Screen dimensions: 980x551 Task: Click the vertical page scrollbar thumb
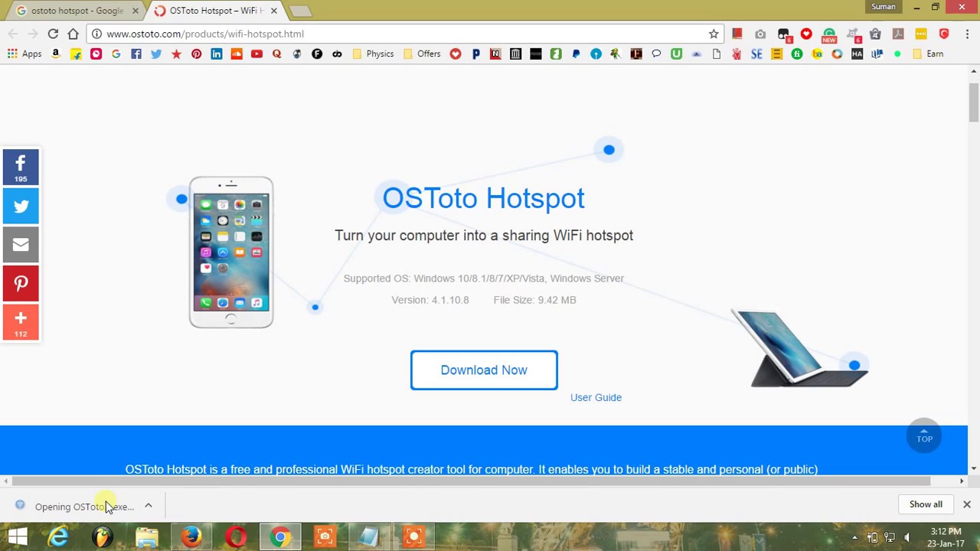click(974, 102)
